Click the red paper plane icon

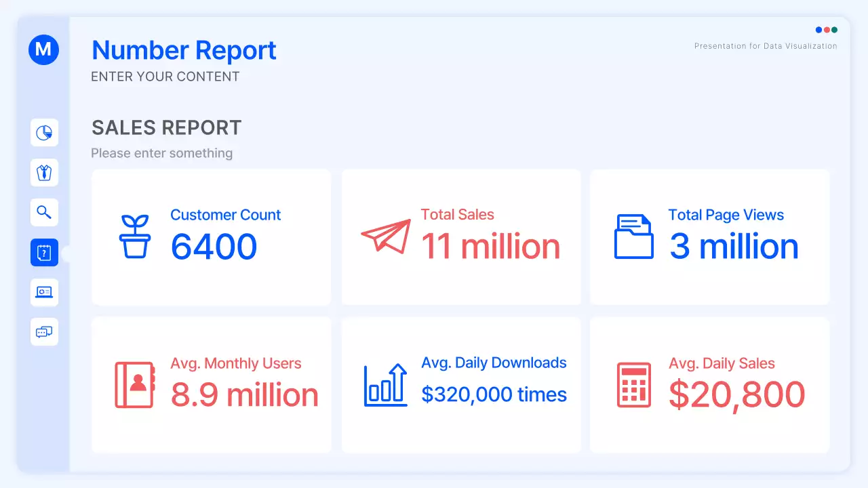coord(386,237)
